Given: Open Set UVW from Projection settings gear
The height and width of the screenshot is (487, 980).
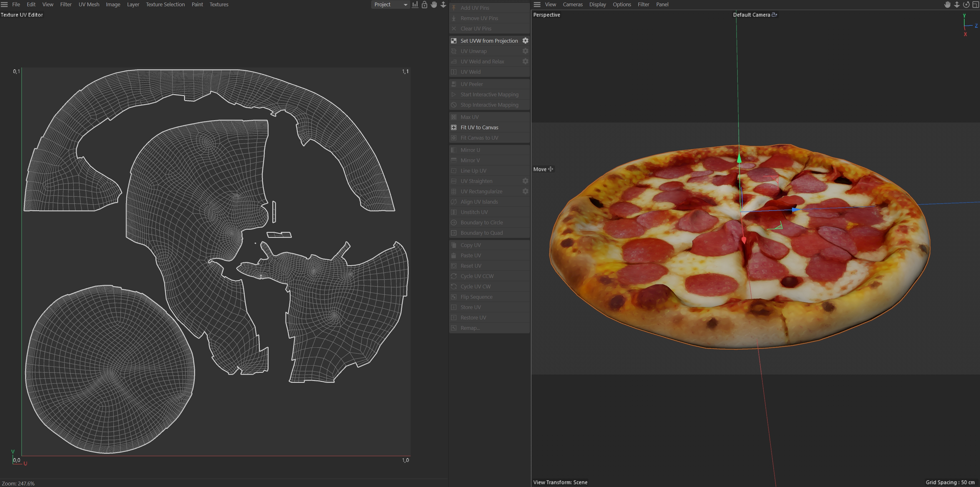Looking at the screenshot, I should click(525, 41).
